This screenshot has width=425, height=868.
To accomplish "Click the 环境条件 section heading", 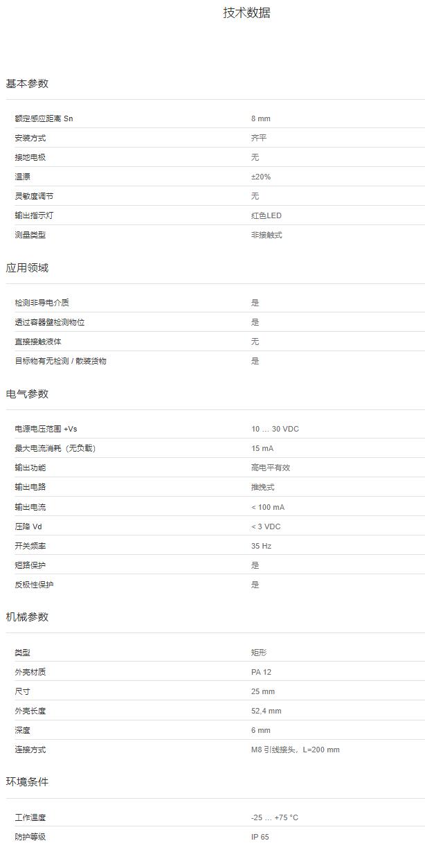I will pos(27,782).
